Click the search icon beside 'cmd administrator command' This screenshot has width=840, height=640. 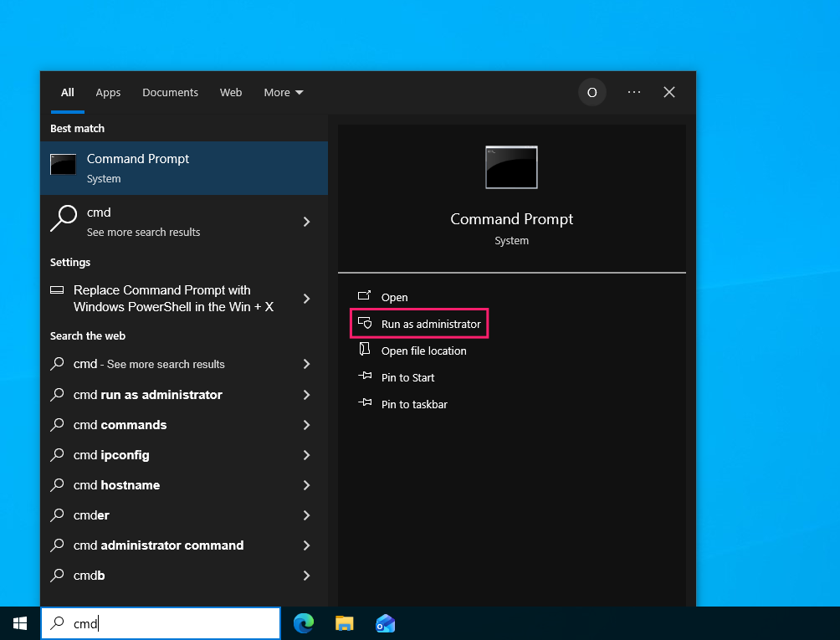[57, 545]
